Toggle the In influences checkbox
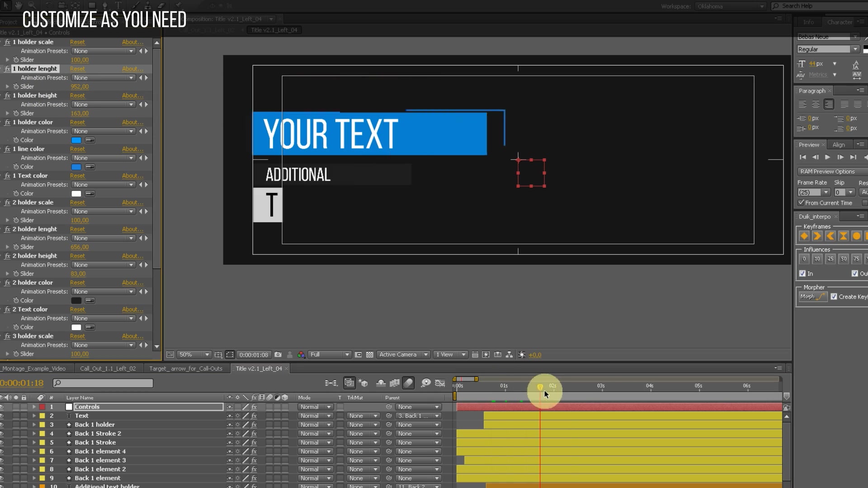Viewport: 868px width, 488px height. click(x=802, y=273)
